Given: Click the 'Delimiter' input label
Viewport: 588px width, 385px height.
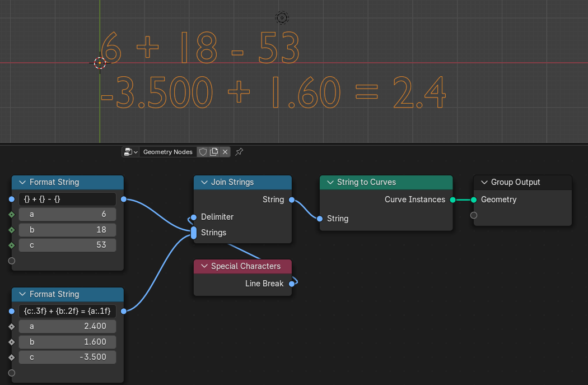Looking at the screenshot, I should click(217, 217).
